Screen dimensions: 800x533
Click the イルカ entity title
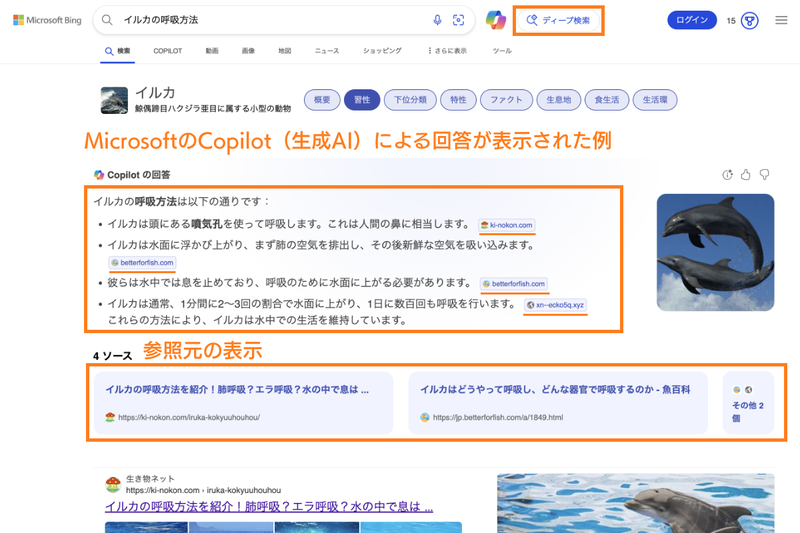coord(155,92)
